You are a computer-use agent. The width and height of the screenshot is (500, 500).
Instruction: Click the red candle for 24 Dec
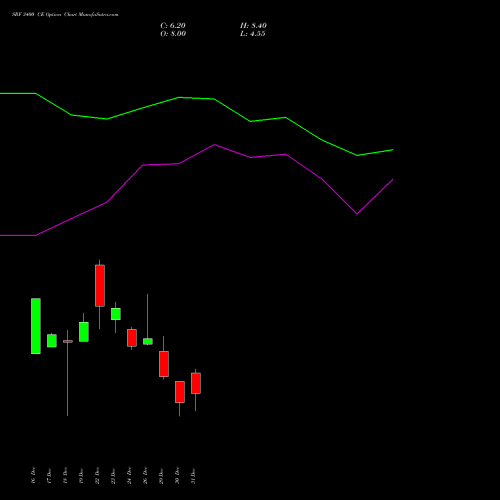click(x=132, y=338)
